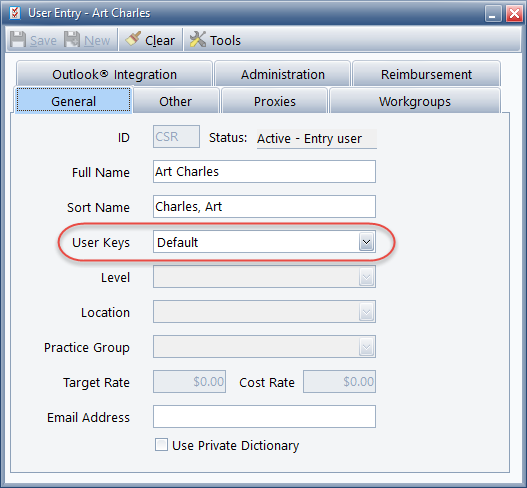This screenshot has width=527, height=488.
Task: Click the Save floppy disk icon
Action: [17, 40]
